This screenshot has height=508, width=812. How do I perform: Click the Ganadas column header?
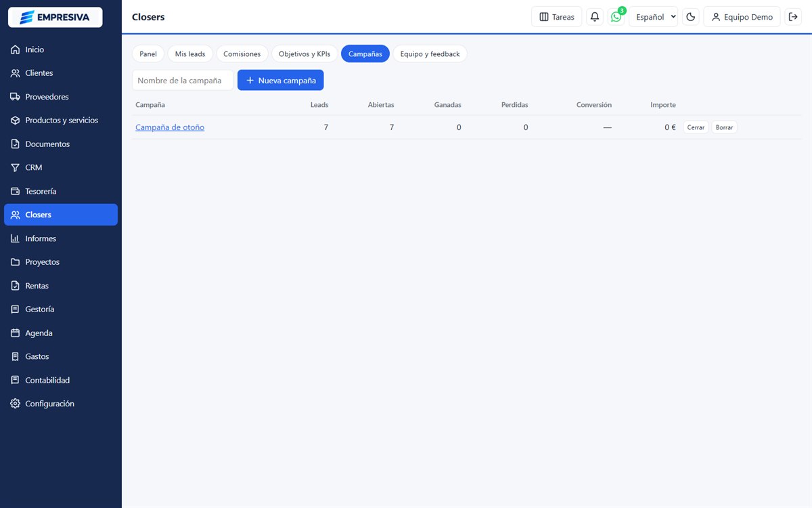(448, 105)
